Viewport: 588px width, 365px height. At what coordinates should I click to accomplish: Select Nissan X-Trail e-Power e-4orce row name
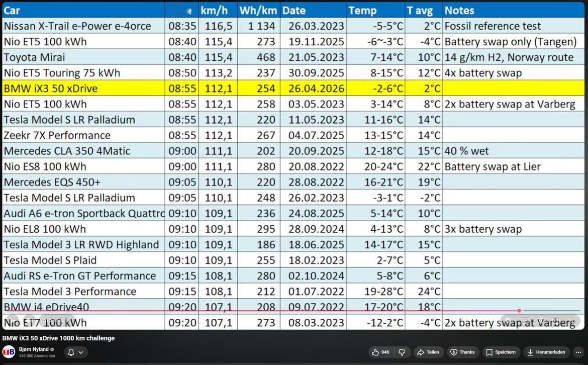[x=77, y=26]
